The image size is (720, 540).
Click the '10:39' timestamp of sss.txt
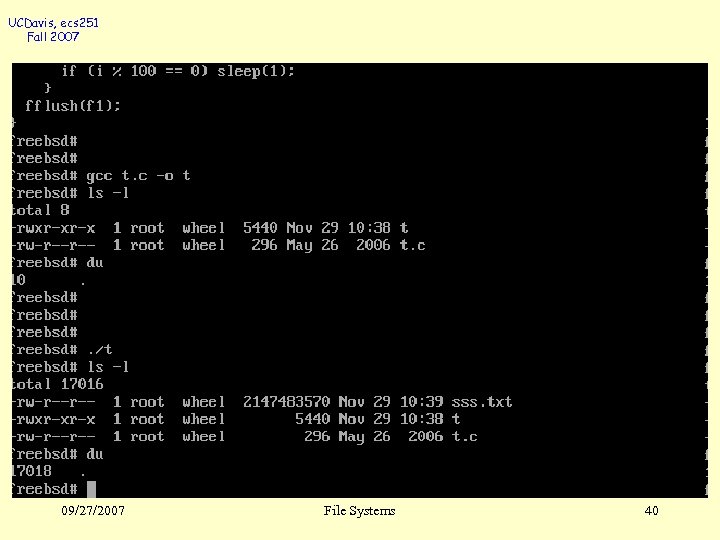tap(421, 402)
